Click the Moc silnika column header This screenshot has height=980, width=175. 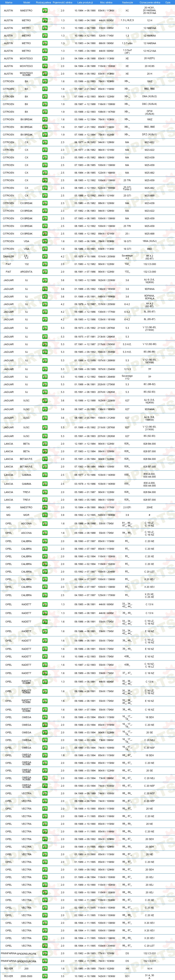click(106, 2)
